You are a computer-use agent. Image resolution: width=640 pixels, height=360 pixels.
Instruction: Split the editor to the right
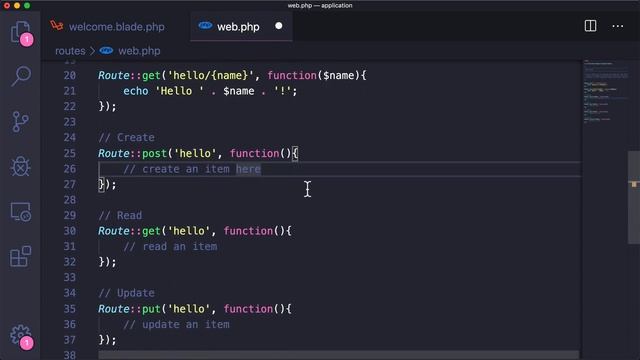coord(590,26)
